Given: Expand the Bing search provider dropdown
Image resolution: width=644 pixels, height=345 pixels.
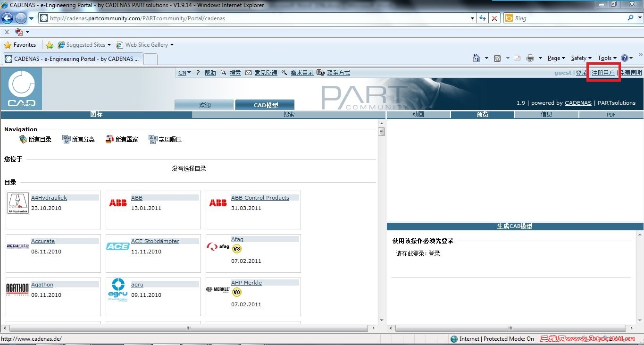Looking at the screenshot, I should click(x=639, y=18).
